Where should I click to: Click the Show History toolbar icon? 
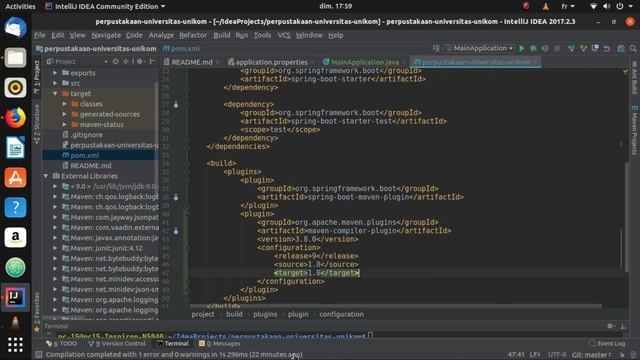pyautogui.click(x=595, y=49)
